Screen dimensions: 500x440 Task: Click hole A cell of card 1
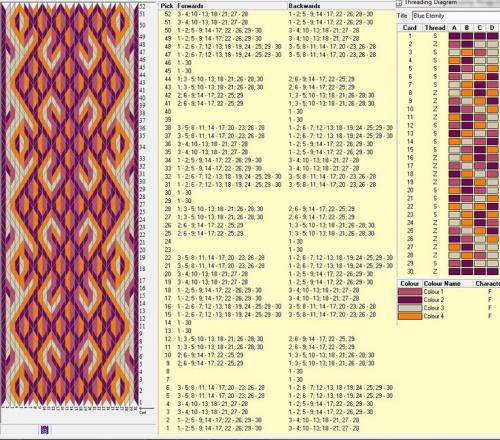(x=454, y=36)
